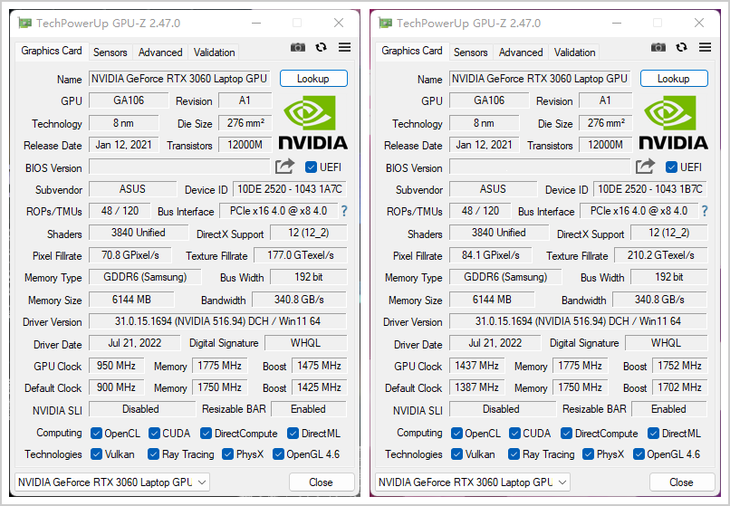Switch to Validation tab in right window
730x506 pixels.
(x=575, y=52)
